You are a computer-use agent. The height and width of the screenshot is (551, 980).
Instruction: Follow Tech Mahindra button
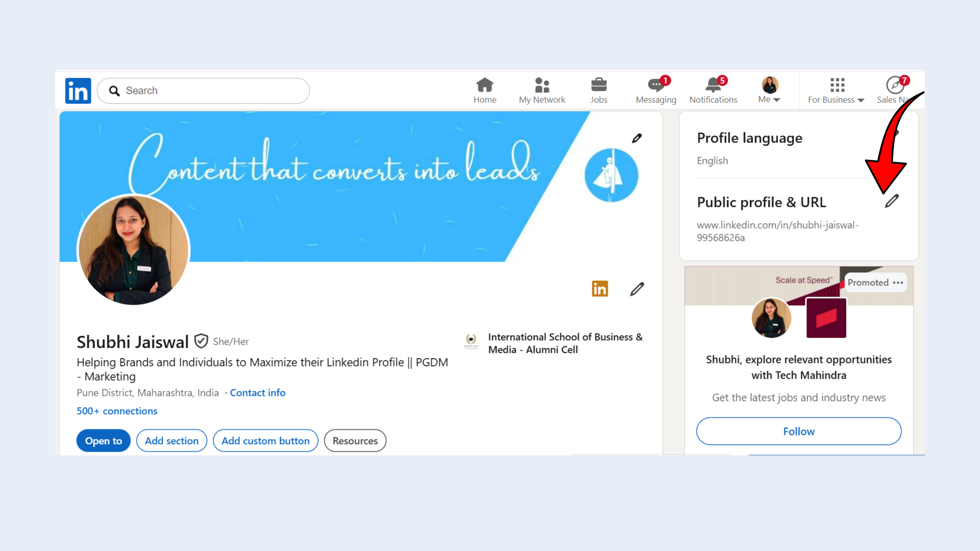click(798, 431)
